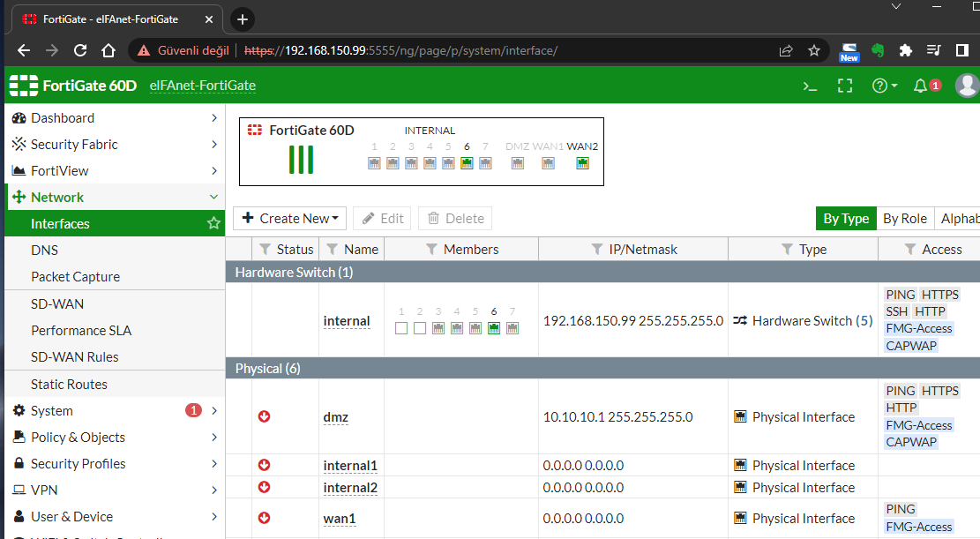Click the dmz interface name link
This screenshot has height=539, width=980.
335,417
